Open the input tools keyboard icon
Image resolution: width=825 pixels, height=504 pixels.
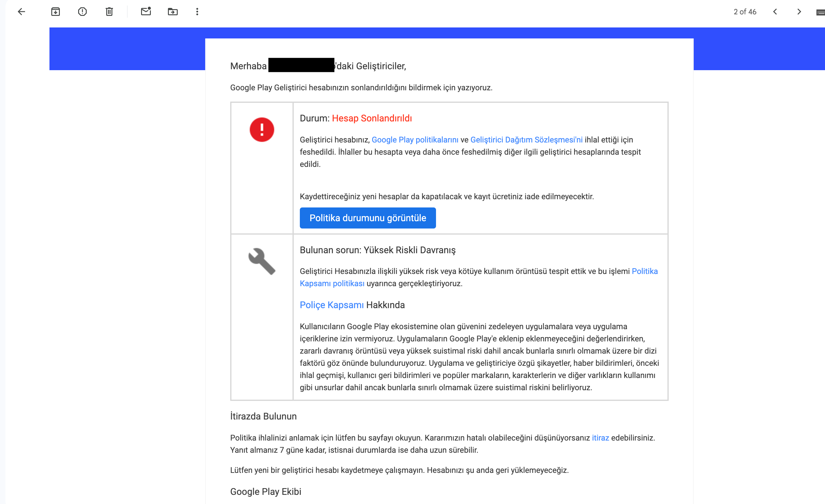click(820, 13)
